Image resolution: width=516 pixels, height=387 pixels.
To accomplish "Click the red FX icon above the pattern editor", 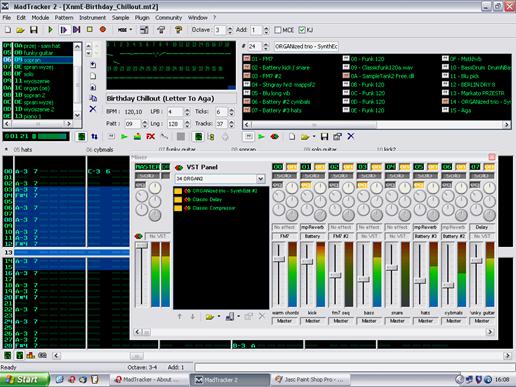I will click(x=150, y=136).
